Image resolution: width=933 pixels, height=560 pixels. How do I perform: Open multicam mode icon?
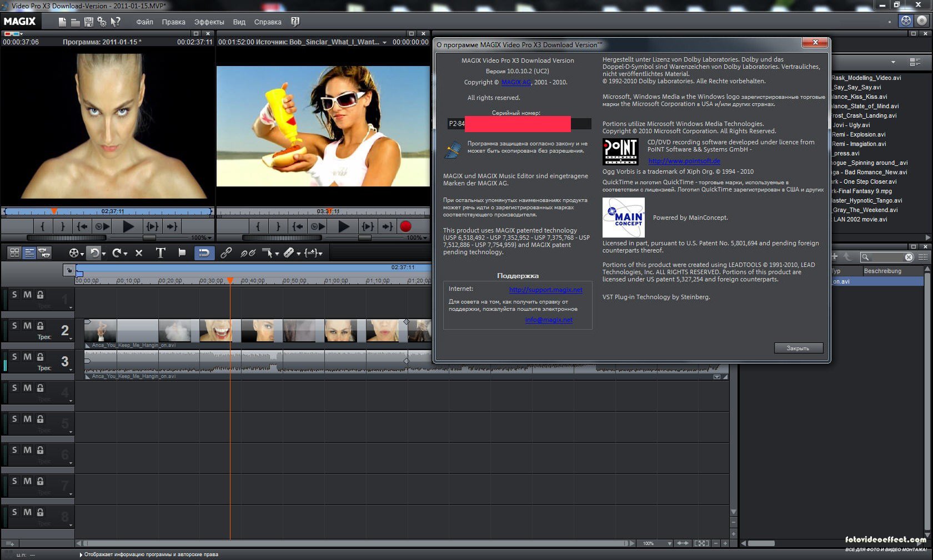pos(44,253)
